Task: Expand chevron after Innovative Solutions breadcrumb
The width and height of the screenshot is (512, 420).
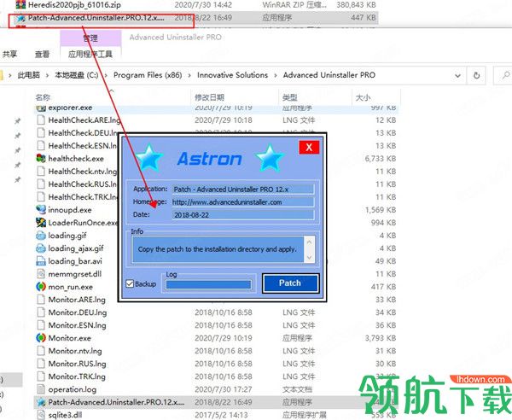Action: pyautogui.click(x=276, y=75)
